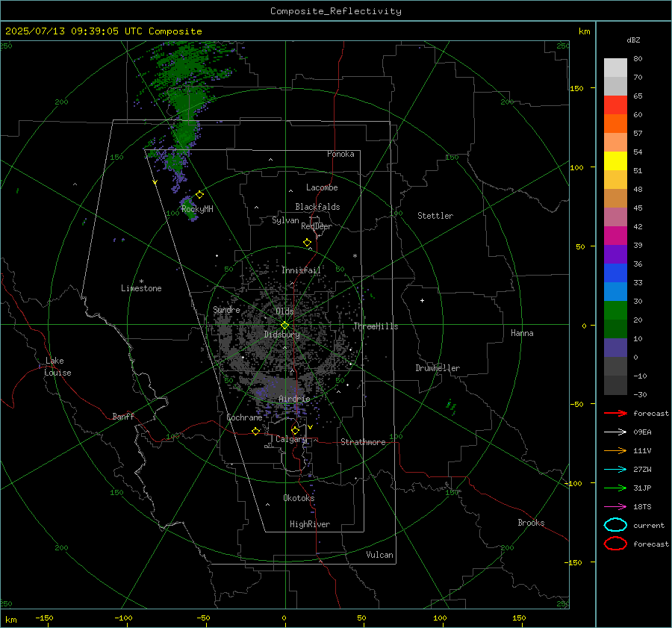Click the Banff label

(x=123, y=416)
